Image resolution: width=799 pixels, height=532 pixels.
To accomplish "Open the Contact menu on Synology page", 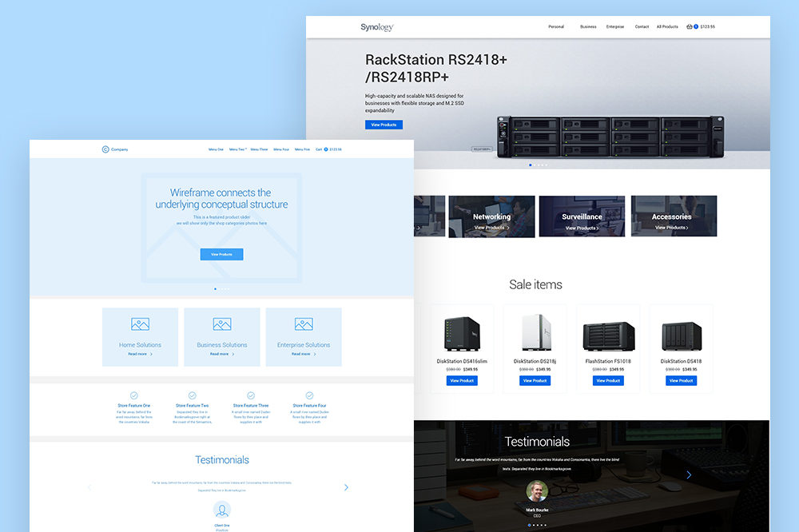I will (642, 26).
